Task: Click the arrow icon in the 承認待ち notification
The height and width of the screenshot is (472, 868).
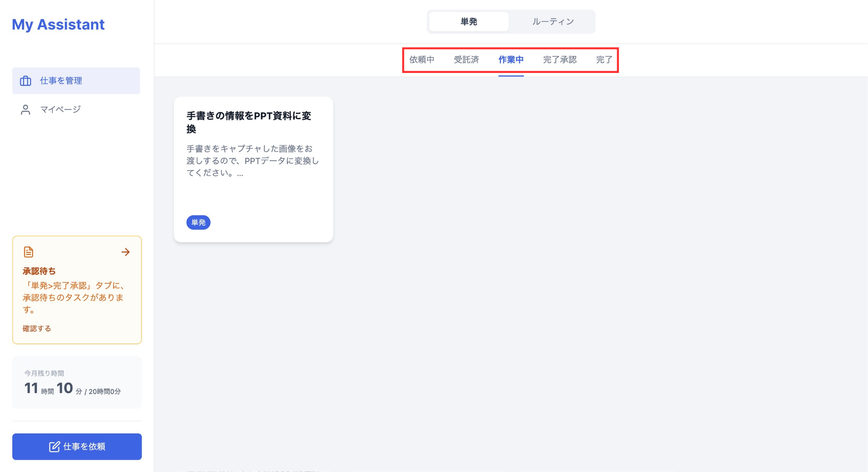Action: click(x=126, y=252)
